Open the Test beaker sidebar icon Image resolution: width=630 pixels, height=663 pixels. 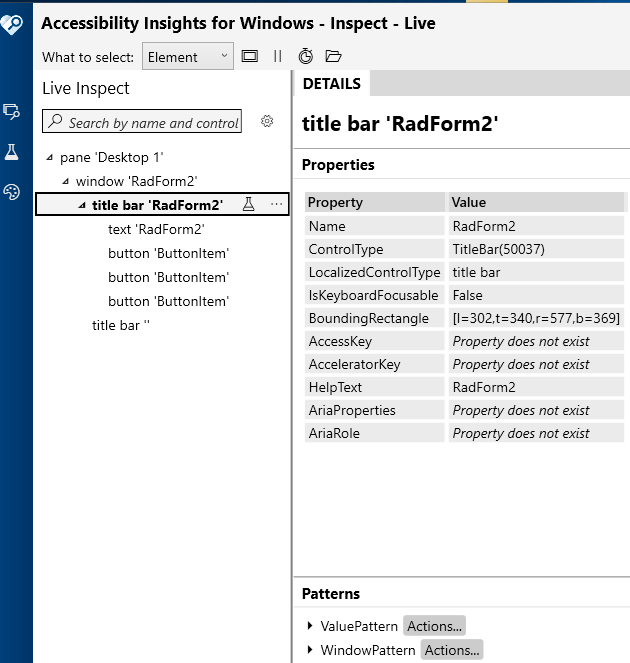click(11, 152)
